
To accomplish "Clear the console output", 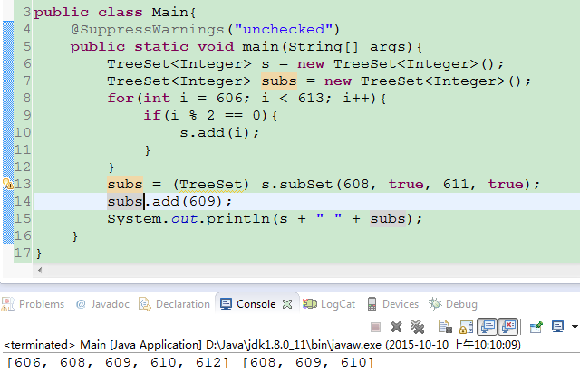I will [x=445, y=327].
